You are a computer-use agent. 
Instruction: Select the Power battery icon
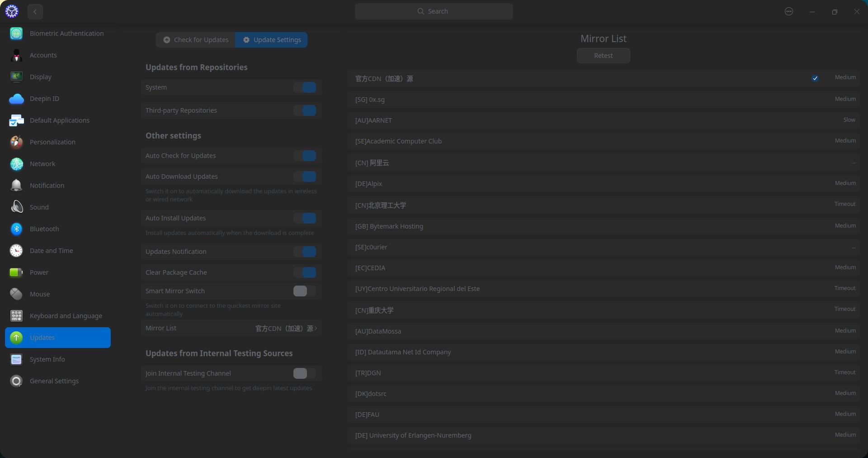(x=16, y=272)
